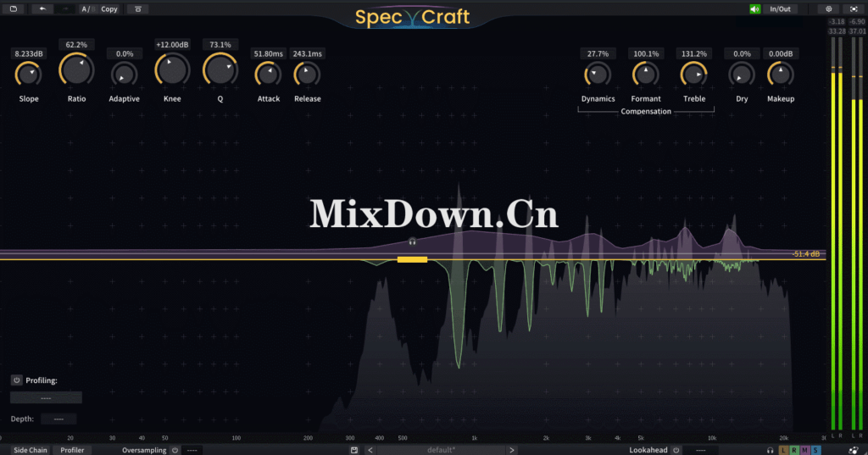
Task: Click the save preset floppy icon
Action: [354, 450]
